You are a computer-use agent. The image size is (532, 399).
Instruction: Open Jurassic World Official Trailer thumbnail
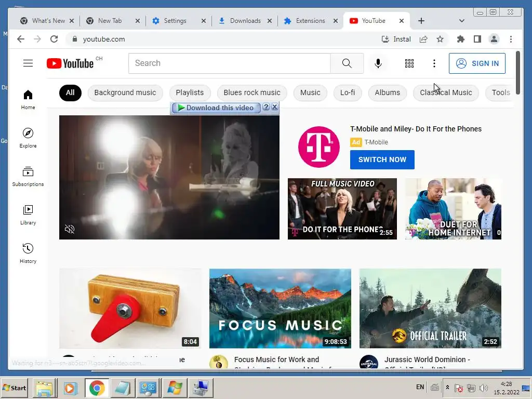click(x=430, y=309)
